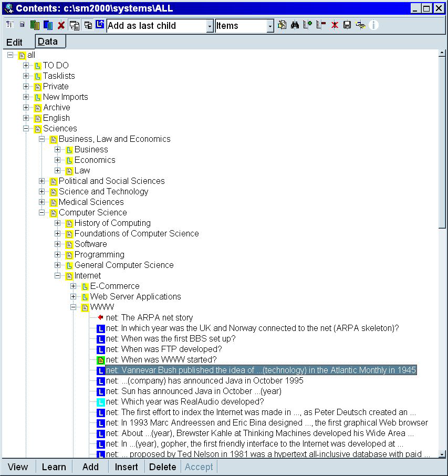The width and height of the screenshot is (448, 476).
Task: Click the Paste items toolbar icon
Action: click(48, 25)
